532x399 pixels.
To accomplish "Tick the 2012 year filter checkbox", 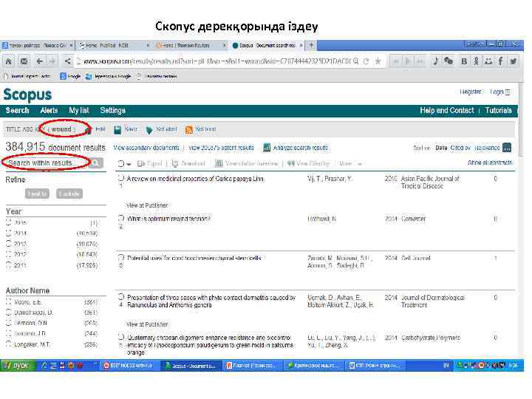I will (x=9, y=254).
